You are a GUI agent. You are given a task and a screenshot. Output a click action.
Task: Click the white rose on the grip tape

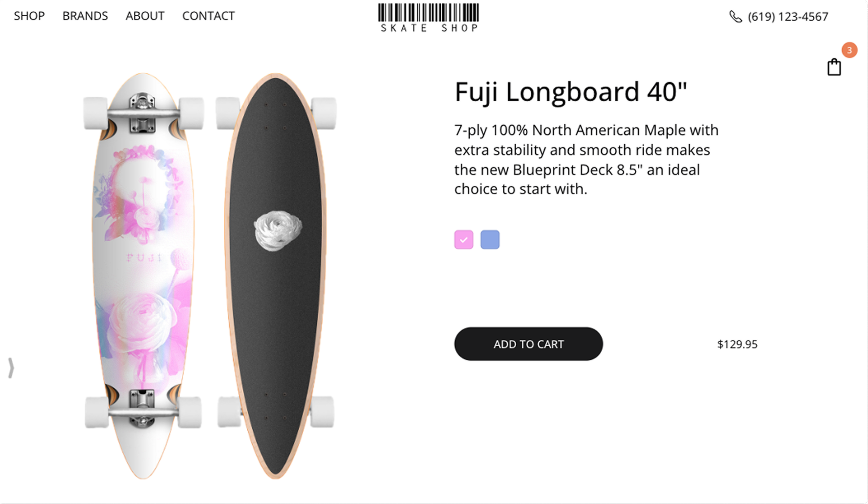pyautogui.click(x=278, y=231)
